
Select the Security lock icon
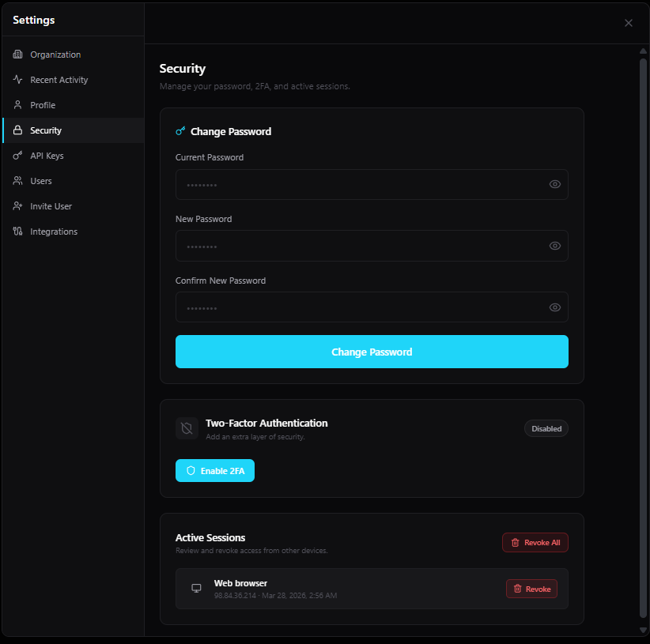tap(17, 130)
